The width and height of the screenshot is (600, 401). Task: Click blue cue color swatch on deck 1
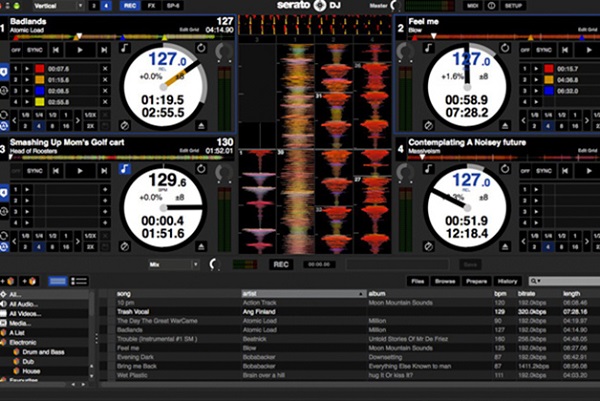pos(40,91)
